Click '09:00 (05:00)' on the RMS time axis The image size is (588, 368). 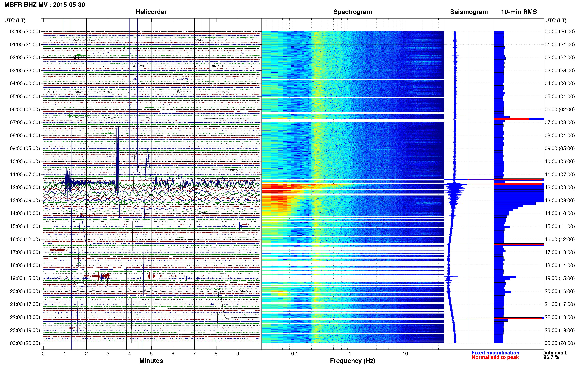pos(560,148)
